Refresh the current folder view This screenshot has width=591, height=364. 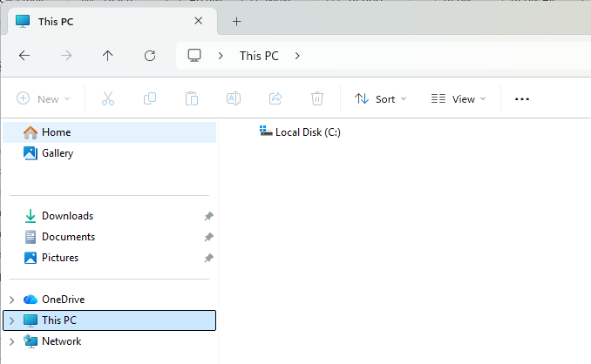(150, 56)
